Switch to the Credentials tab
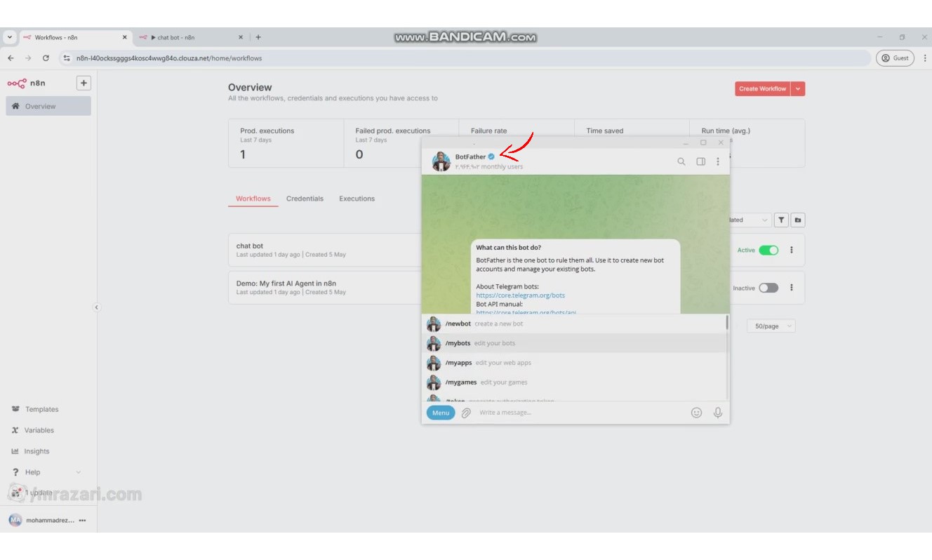The height and width of the screenshot is (560, 932). (x=305, y=199)
